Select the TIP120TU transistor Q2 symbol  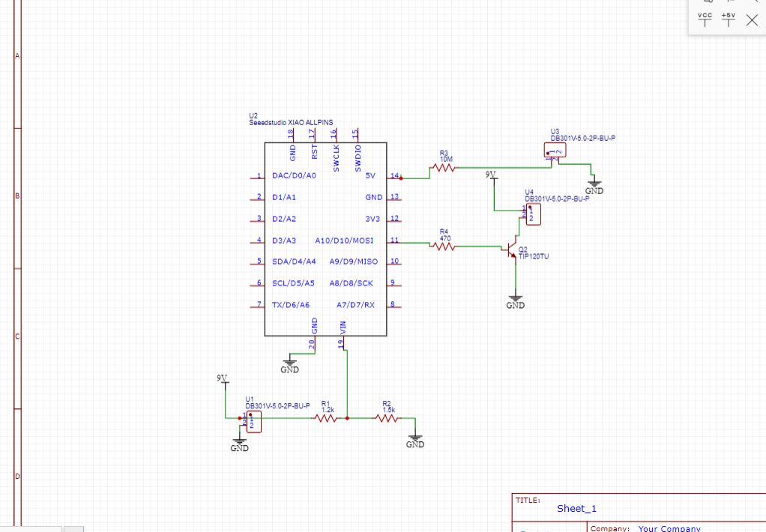coord(511,248)
